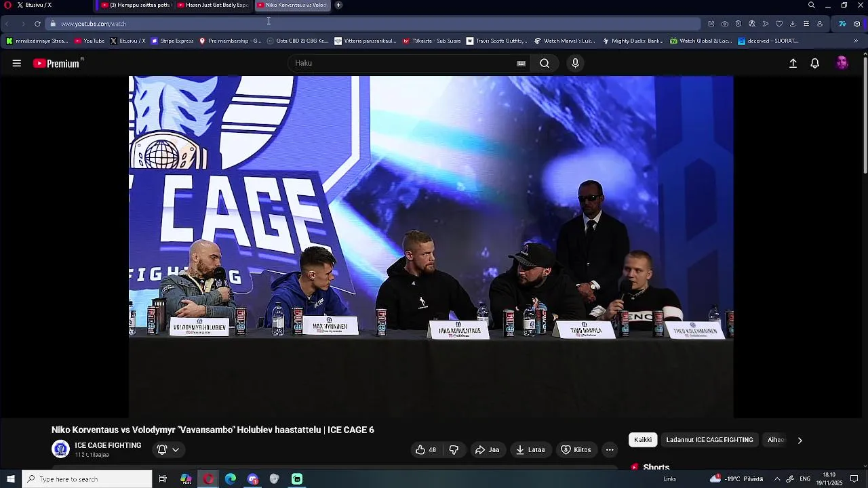The height and width of the screenshot is (488, 868).
Task: Open browser downloads icon in toolbar
Action: pyautogui.click(x=792, y=24)
